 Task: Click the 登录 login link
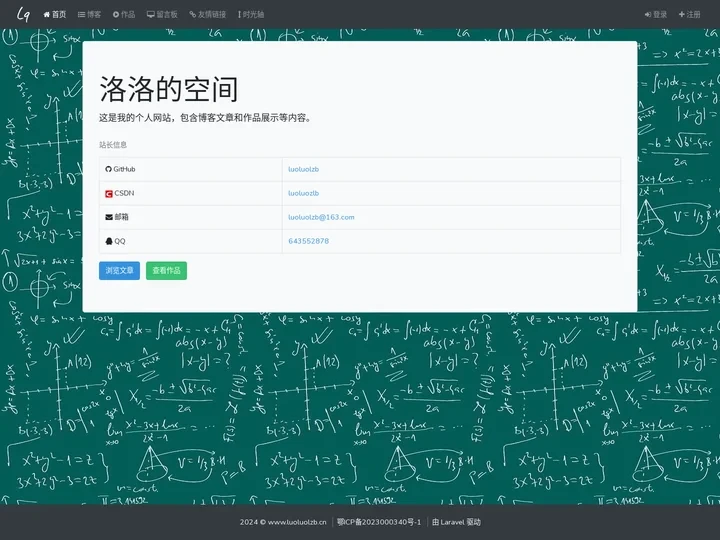[x=656, y=15]
